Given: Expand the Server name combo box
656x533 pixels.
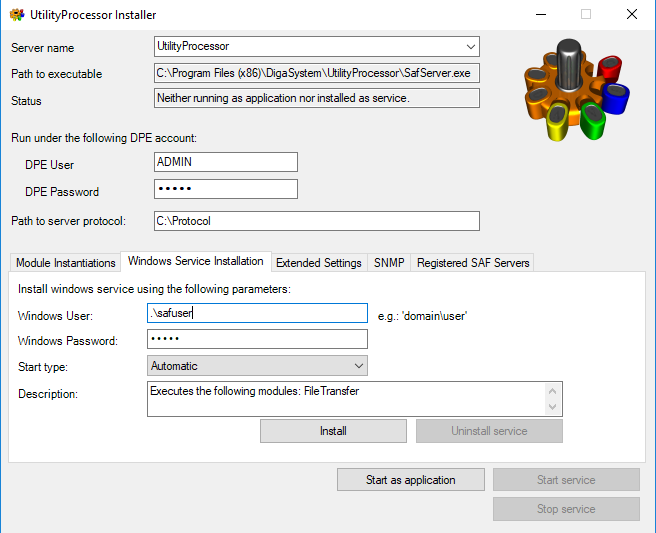Looking at the screenshot, I should pos(471,47).
